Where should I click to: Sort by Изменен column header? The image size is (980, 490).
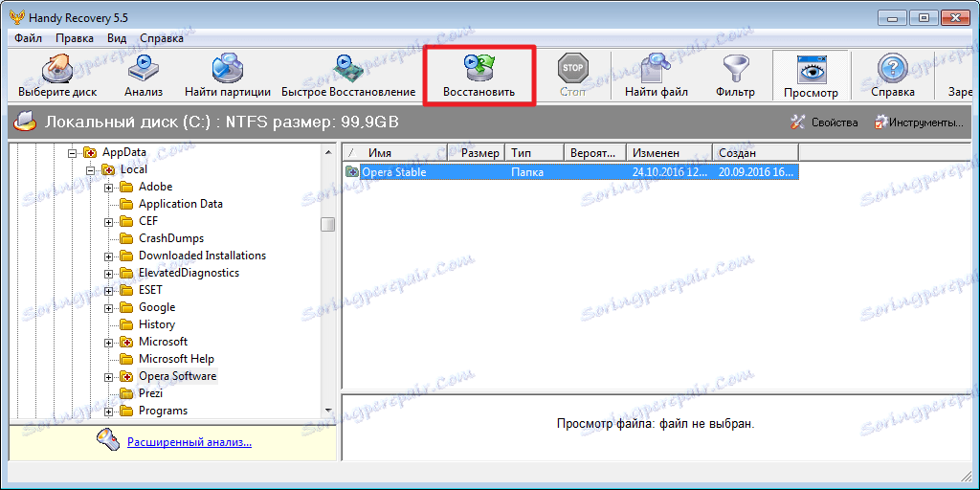[x=669, y=152]
